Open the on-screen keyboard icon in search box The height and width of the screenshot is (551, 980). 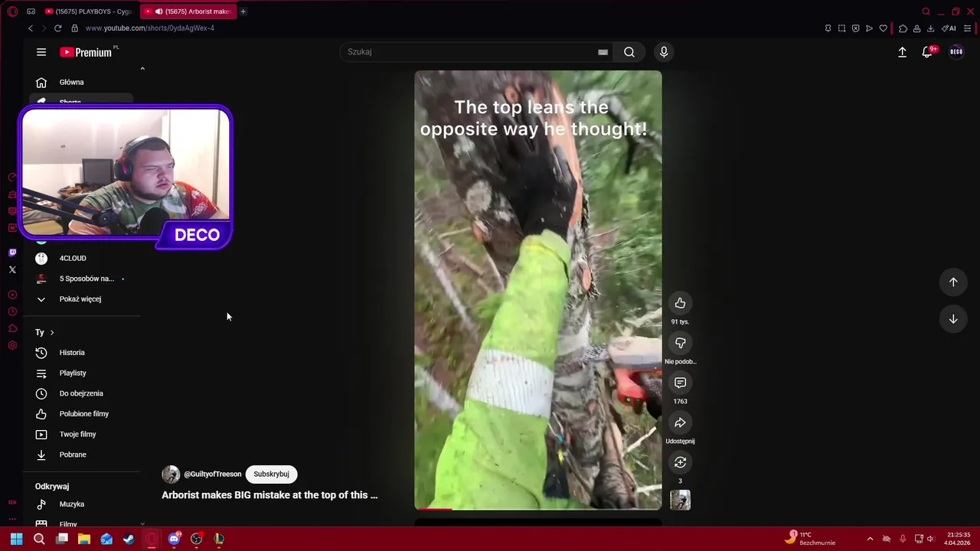603,52
